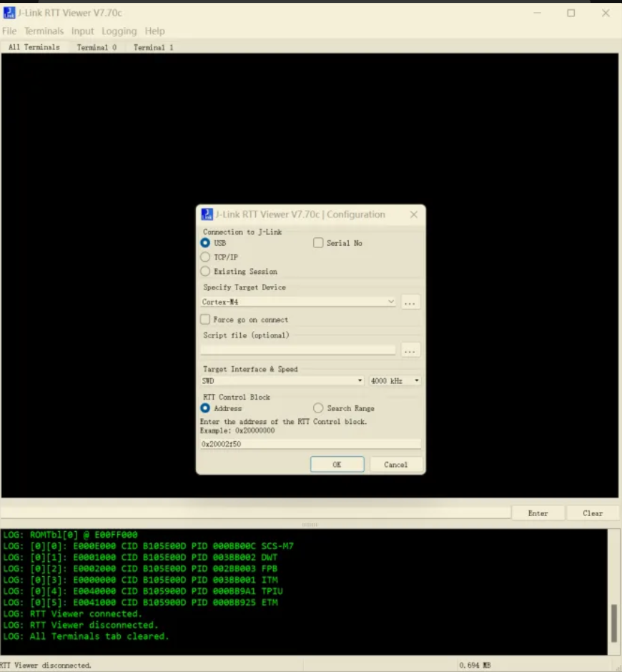Tick Force go on connect checkbox
622x672 pixels.
205,320
